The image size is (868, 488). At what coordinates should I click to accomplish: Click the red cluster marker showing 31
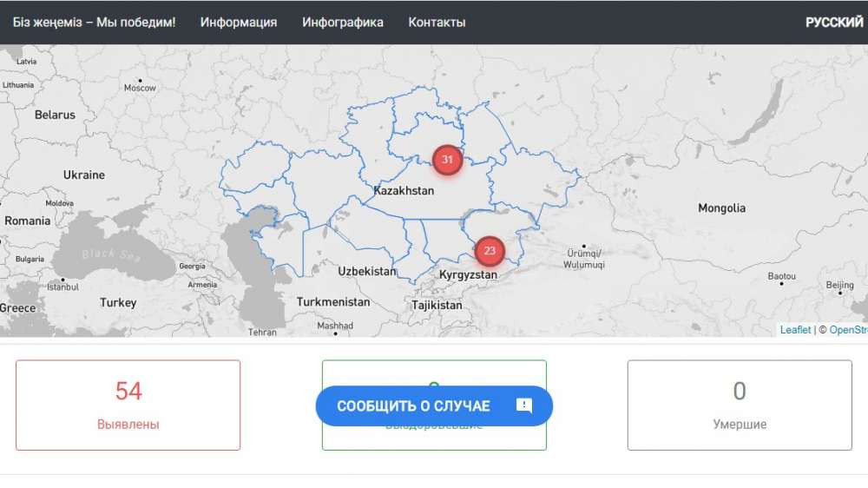coord(447,160)
